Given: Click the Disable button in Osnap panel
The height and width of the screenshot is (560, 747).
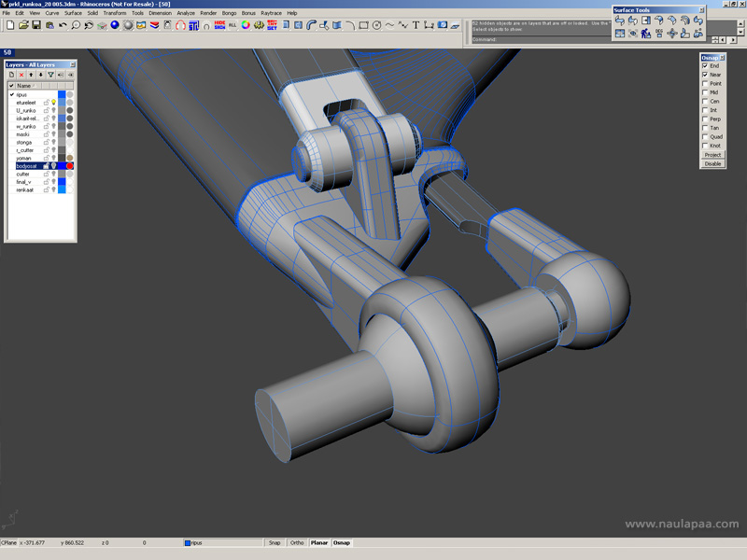Looking at the screenshot, I should 712,163.
